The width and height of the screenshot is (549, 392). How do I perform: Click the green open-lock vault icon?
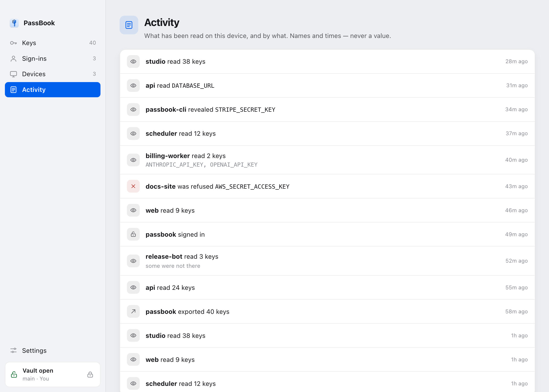14,375
